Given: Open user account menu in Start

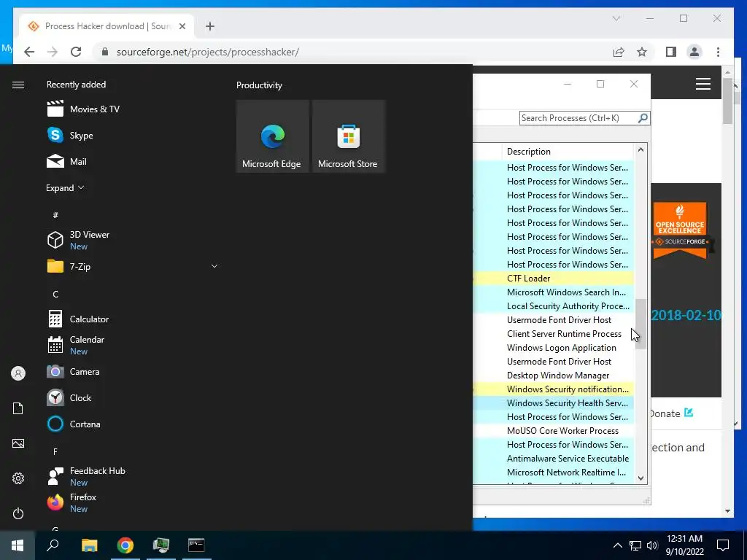Looking at the screenshot, I should [x=18, y=373].
